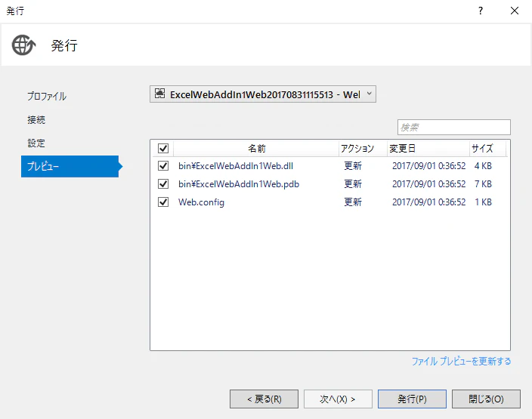Toggle the select-all checkbox in header row
The image size is (532, 419).
click(x=163, y=148)
